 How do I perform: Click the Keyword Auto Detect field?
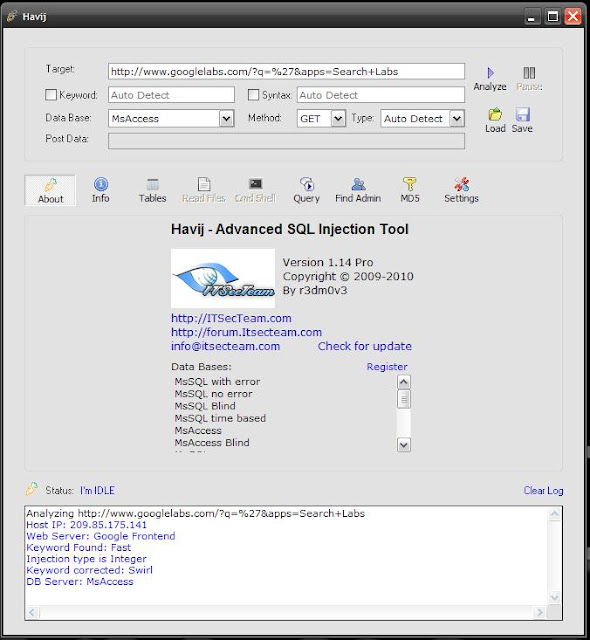(x=171, y=95)
